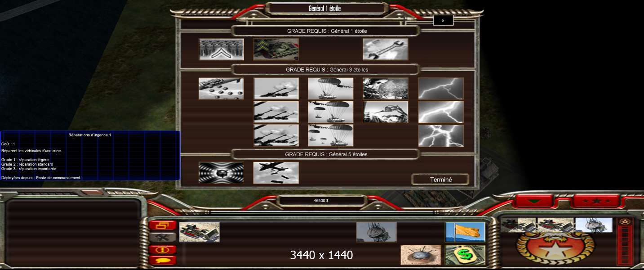The height and width of the screenshot is (270, 644).
Task: Sell the building with dollar icon
Action: click(465, 255)
